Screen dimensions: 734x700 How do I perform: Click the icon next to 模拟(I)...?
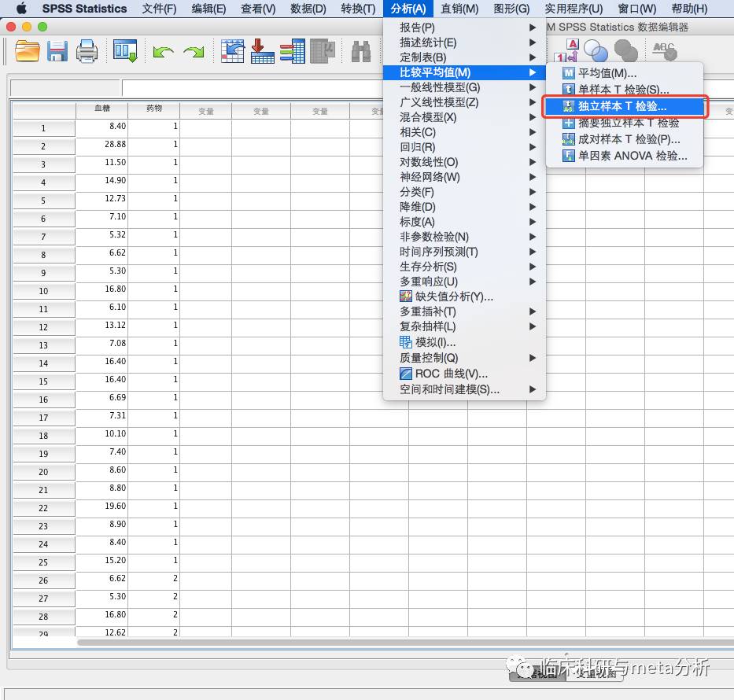[x=406, y=342]
